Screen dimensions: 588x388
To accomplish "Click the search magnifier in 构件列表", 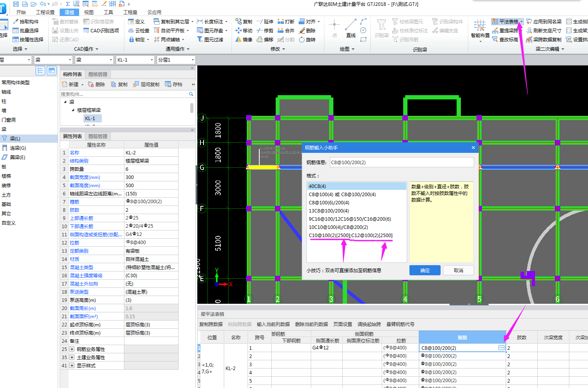I will pyautogui.click(x=191, y=94).
